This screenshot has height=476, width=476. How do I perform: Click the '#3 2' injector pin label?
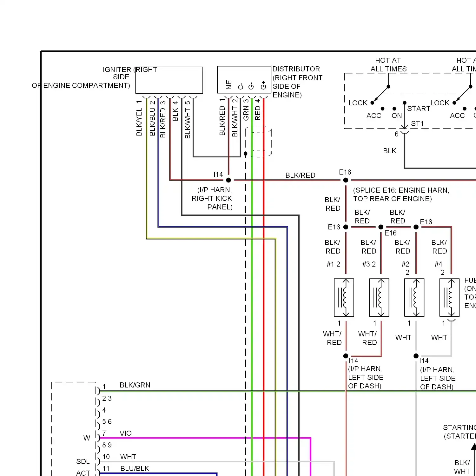369,264
